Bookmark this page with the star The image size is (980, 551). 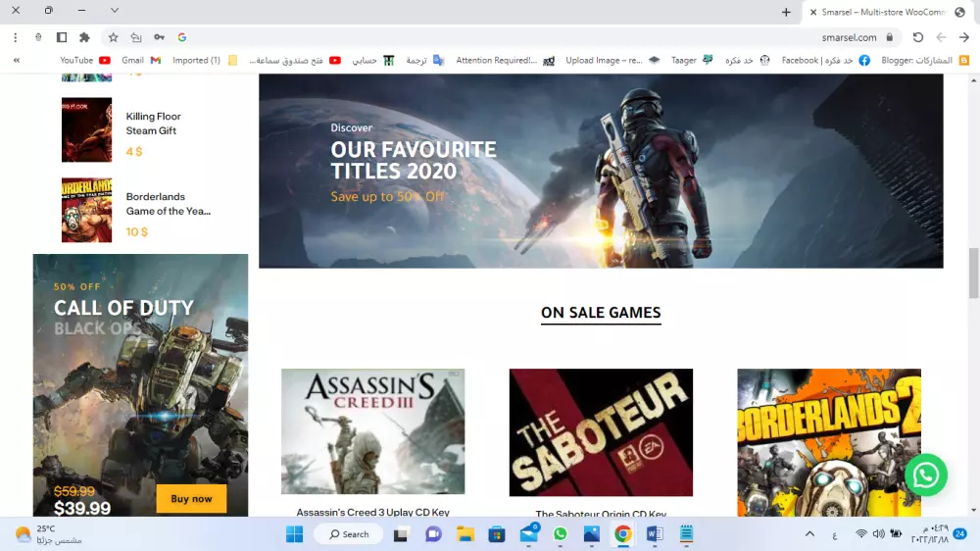pos(113,37)
